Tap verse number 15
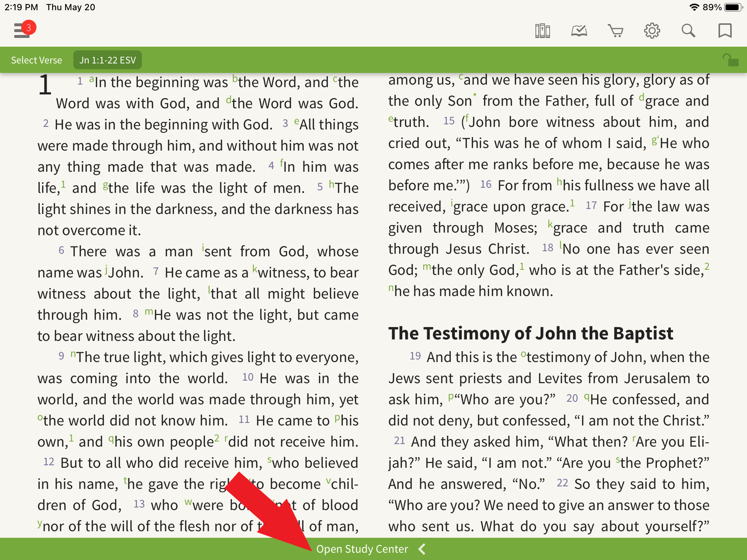The image size is (747, 560). pos(449,121)
